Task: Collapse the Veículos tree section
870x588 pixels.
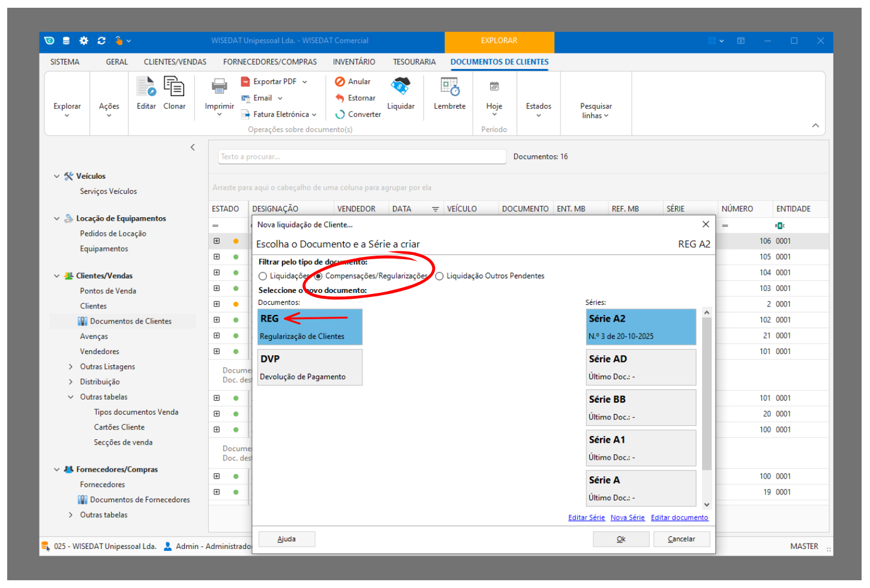Action: pos(57,176)
